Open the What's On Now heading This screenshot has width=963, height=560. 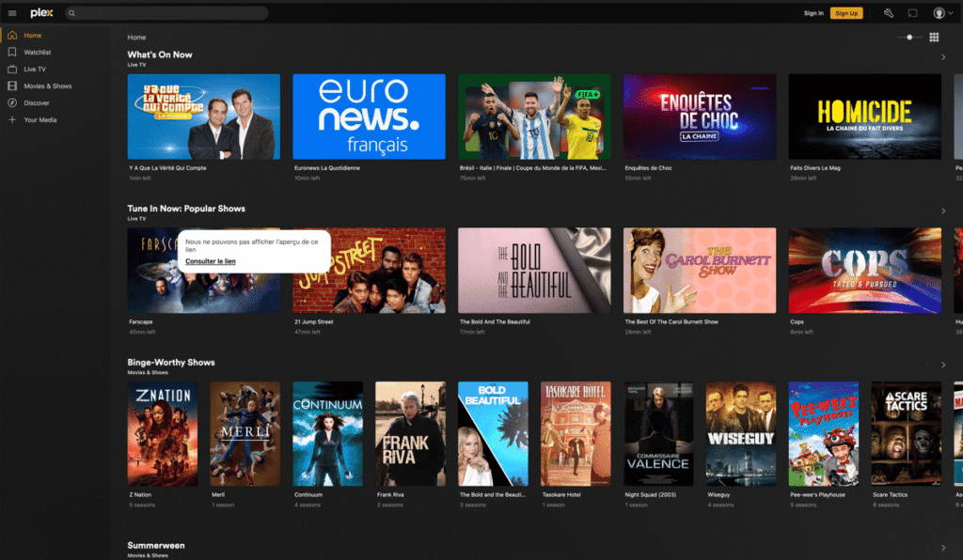tap(160, 54)
